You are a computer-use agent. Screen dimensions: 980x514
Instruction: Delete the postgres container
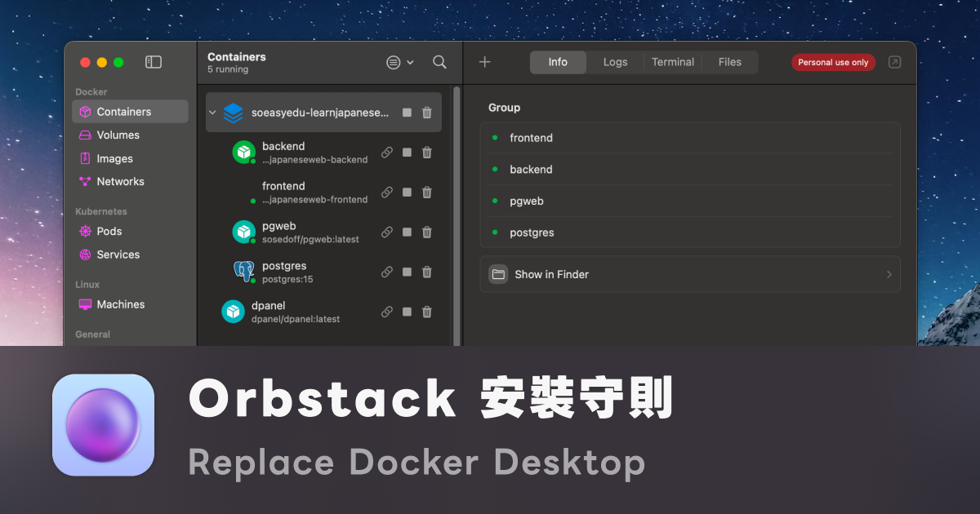click(x=427, y=273)
